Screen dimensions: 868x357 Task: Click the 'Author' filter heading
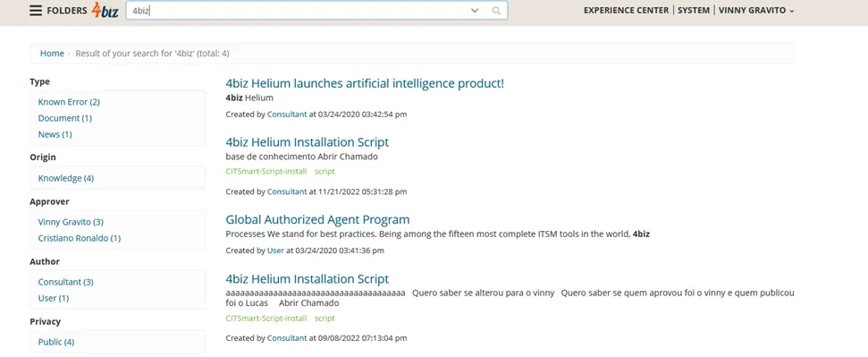click(x=45, y=261)
